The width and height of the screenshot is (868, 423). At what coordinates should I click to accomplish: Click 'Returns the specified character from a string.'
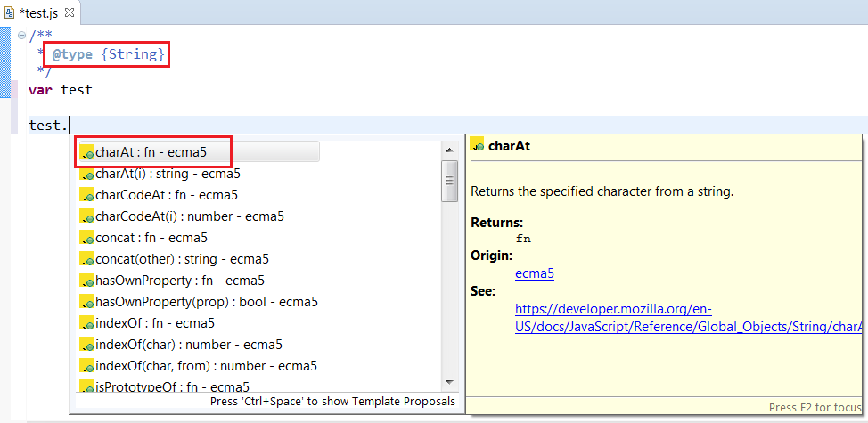click(x=602, y=192)
